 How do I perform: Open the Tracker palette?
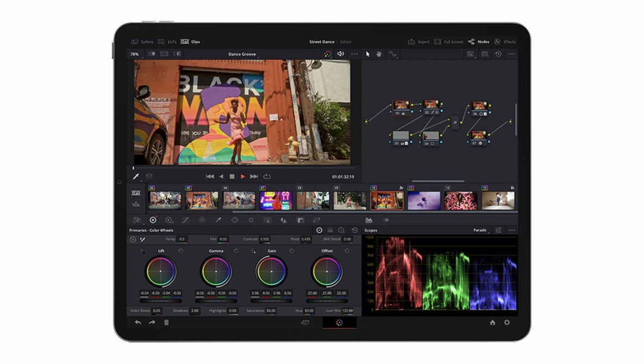click(251, 220)
